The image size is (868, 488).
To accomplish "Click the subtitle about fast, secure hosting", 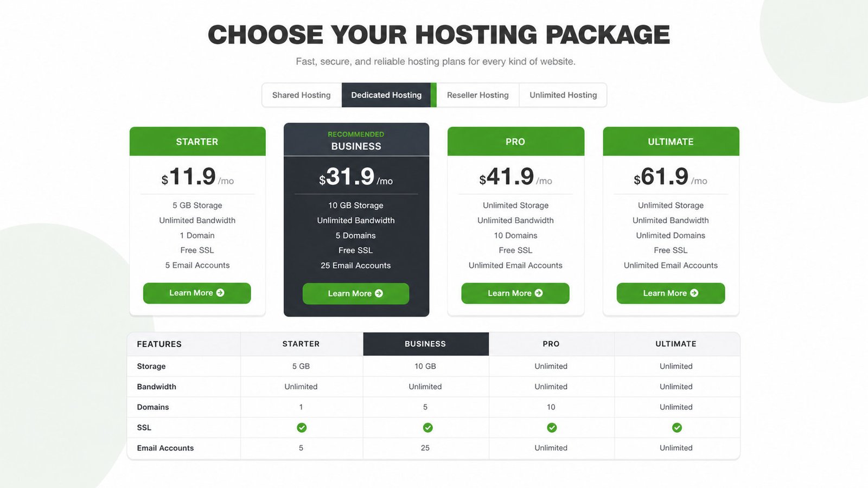I will point(436,62).
